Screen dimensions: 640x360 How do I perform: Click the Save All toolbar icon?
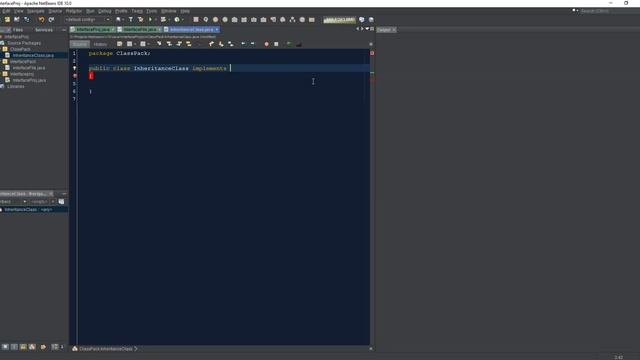(x=27, y=20)
